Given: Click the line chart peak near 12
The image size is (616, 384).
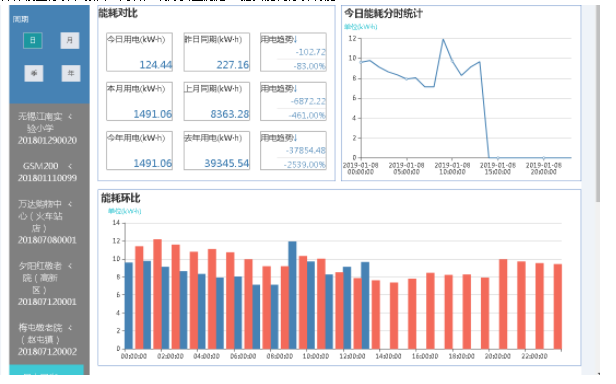Looking at the screenshot, I should [443, 39].
